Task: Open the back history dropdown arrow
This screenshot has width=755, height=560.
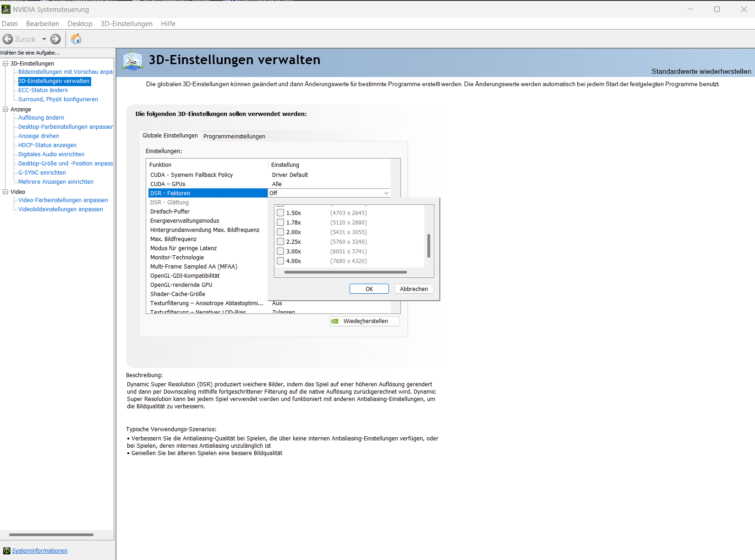Action: [x=44, y=39]
